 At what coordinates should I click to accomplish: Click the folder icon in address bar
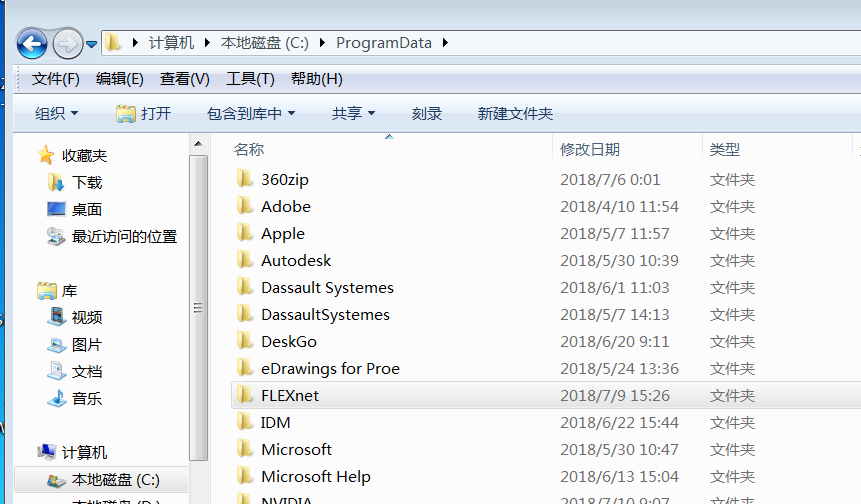113,42
